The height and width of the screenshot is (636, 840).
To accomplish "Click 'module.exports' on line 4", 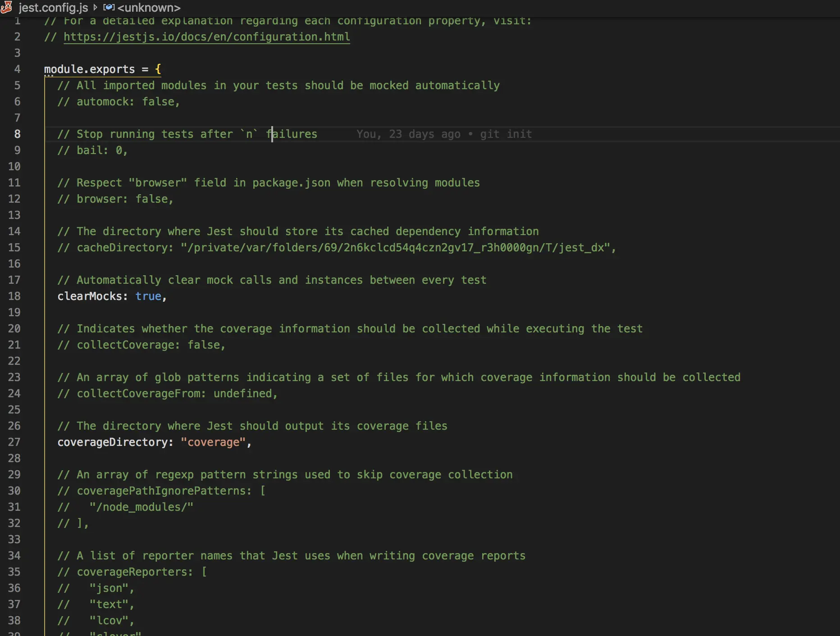I will click(x=89, y=69).
